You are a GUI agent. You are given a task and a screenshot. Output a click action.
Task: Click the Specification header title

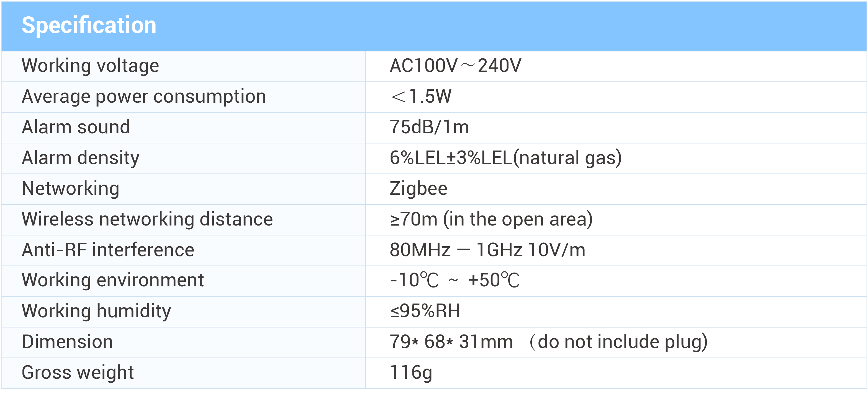pos(89,25)
